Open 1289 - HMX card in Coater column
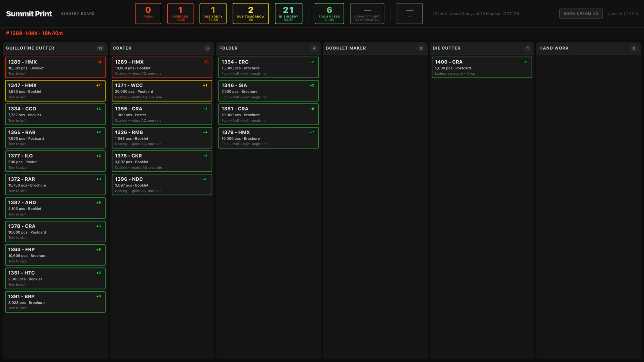 (x=162, y=67)
